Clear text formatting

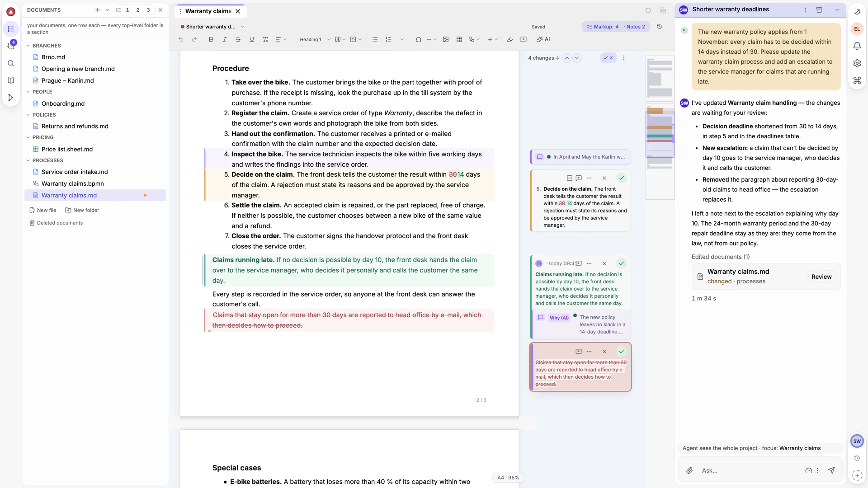pos(265,39)
